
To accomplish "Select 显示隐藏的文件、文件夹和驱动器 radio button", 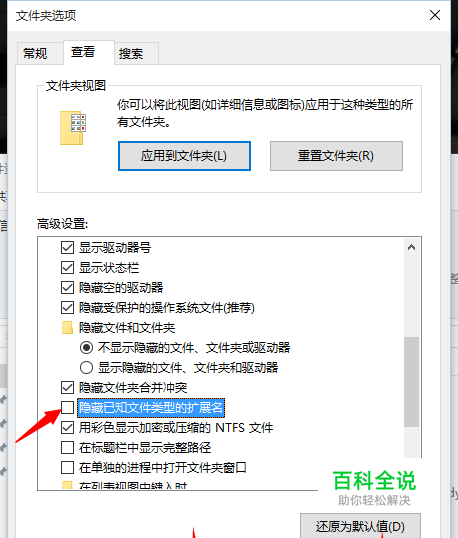I will click(x=86, y=367).
